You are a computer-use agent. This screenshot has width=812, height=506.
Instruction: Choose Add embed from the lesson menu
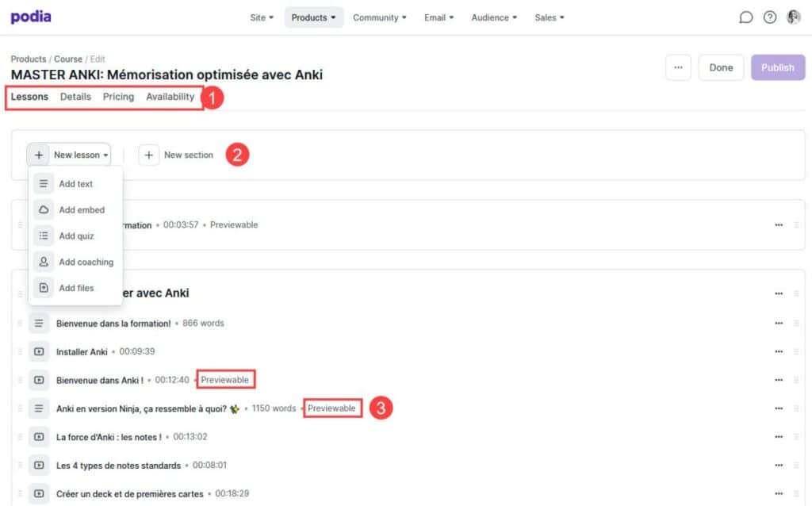point(75,209)
